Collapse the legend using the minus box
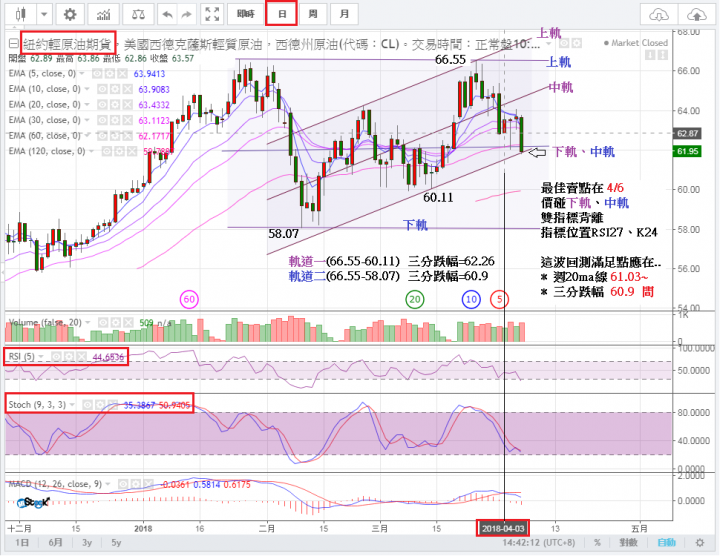Viewport: 720px width, 556px height. (14, 44)
